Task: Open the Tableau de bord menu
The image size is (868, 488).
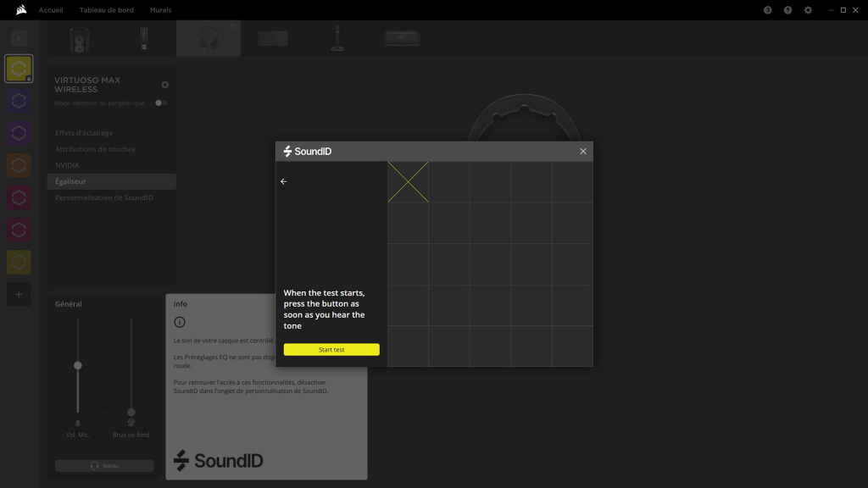Action: point(106,10)
